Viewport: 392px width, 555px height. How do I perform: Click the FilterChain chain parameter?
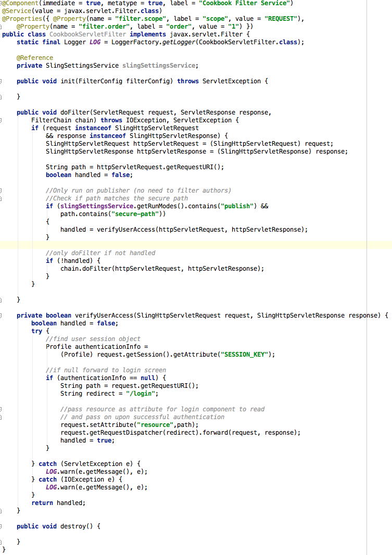pyautogui.click(x=62, y=120)
